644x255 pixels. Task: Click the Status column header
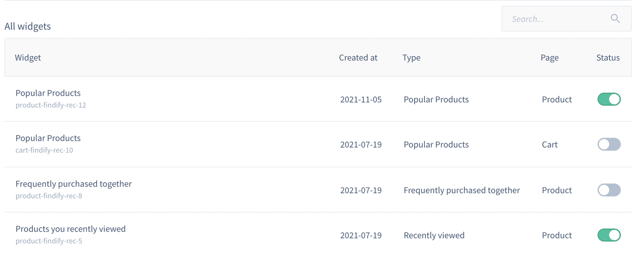click(x=608, y=58)
